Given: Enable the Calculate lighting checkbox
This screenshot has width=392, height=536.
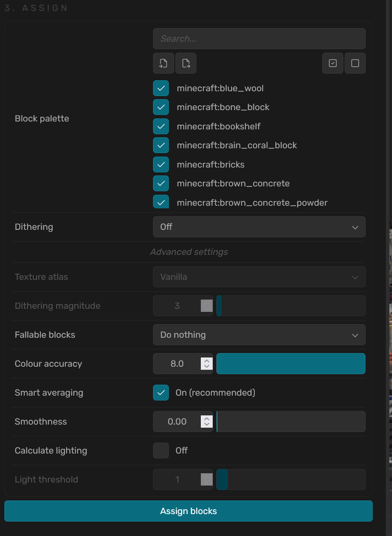Looking at the screenshot, I should click(x=161, y=450).
